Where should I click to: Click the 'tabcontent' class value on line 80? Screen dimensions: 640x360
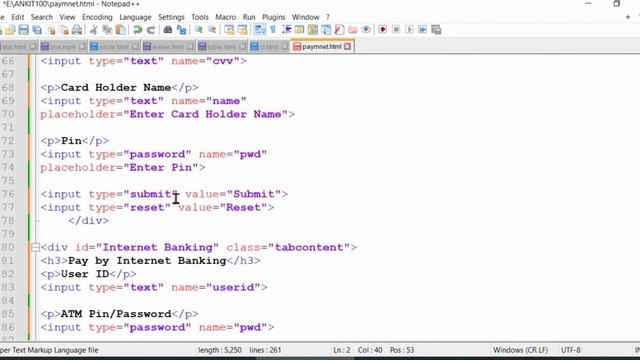pos(309,247)
